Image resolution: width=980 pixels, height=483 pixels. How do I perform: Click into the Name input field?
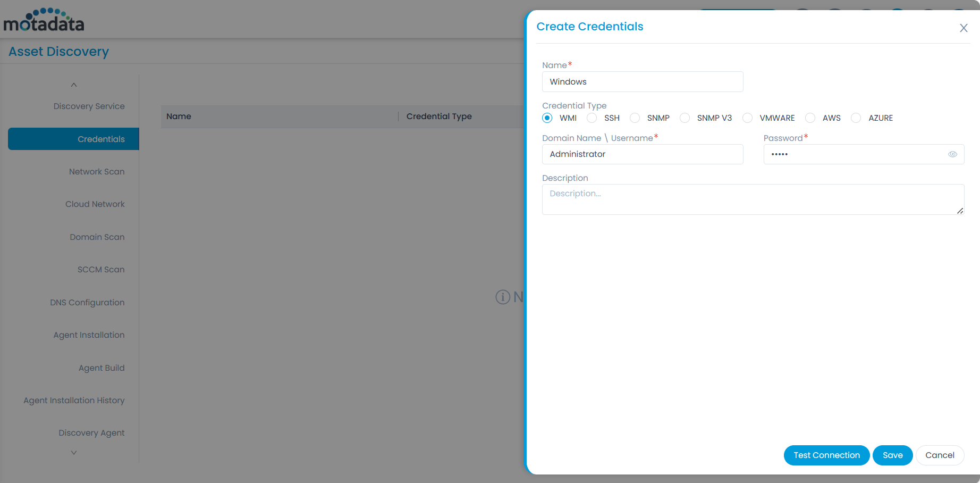pos(642,82)
